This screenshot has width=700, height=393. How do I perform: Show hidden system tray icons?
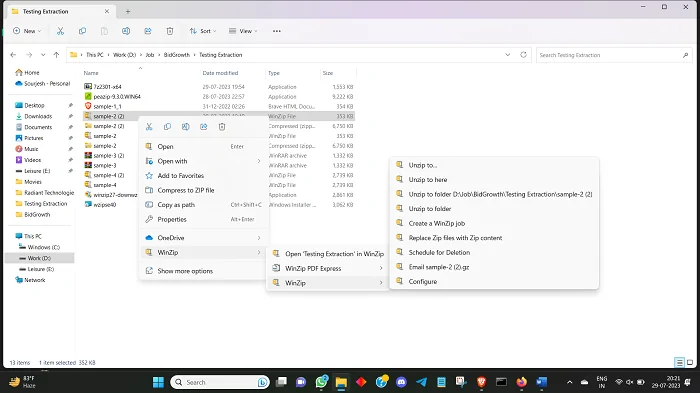(570, 382)
